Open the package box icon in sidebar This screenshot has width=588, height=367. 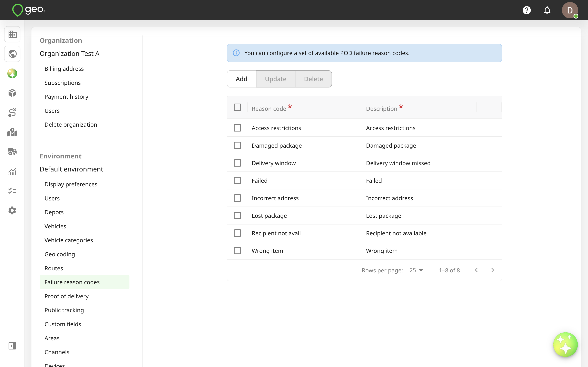coord(12,93)
